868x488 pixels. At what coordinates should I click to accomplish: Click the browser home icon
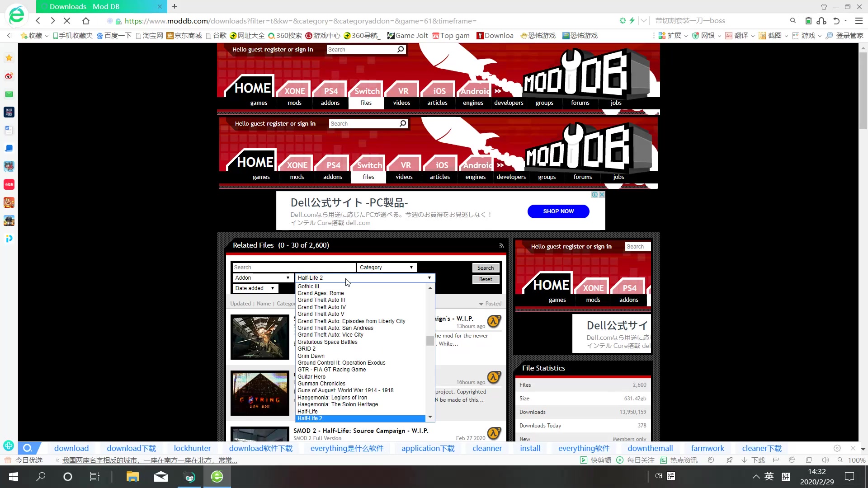pyautogui.click(x=86, y=21)
